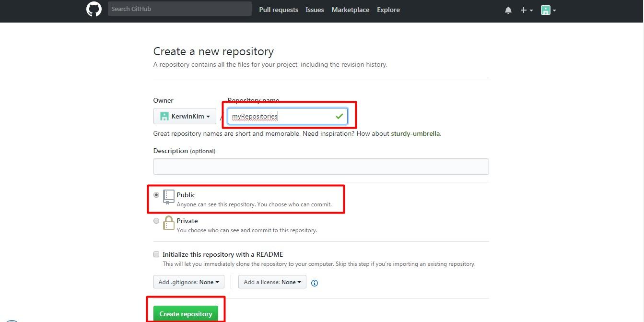The height and width of the screenshot is (322, 644).
Task: Open the Marketplace link
Action: click(351, 10)
